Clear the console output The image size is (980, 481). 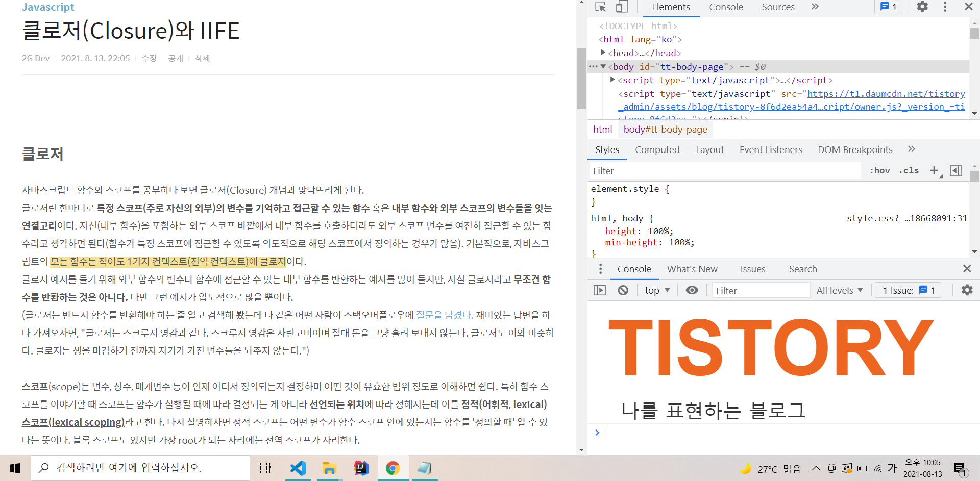tap(623, 290)
